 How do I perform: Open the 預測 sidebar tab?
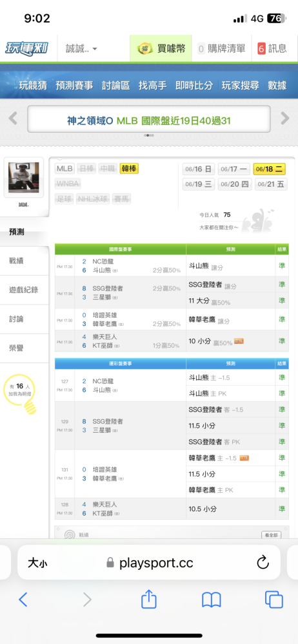pos(25,232)
